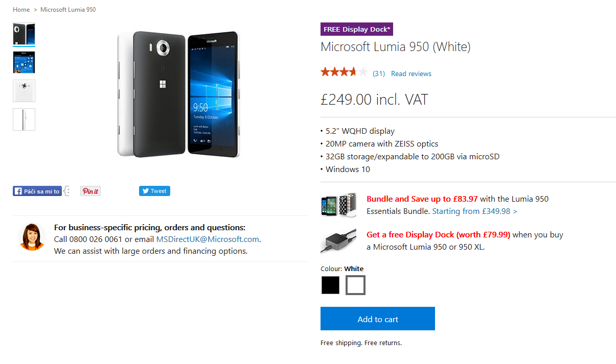This screenshot has width=616, height=364.
Task: Email MSDirectUK@Microsoft.com link
Action: click(208, 239)
